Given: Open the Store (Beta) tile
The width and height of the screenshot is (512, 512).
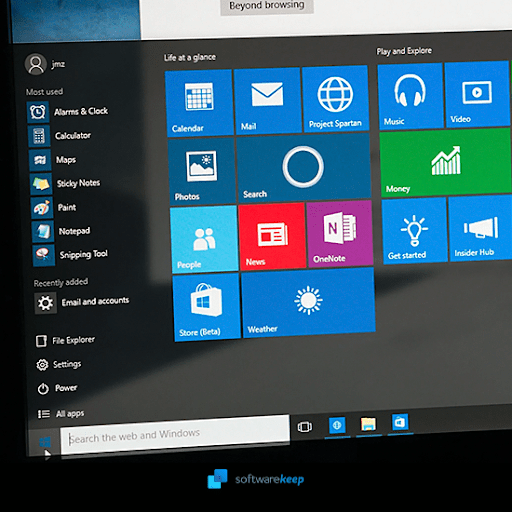Looking at the screenshot, I should (207, 307).
